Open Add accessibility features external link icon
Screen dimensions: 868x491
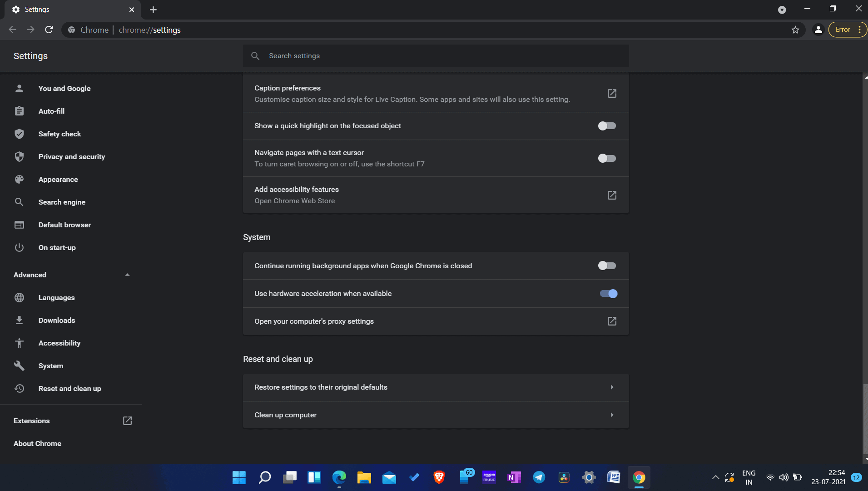[612, 195]
